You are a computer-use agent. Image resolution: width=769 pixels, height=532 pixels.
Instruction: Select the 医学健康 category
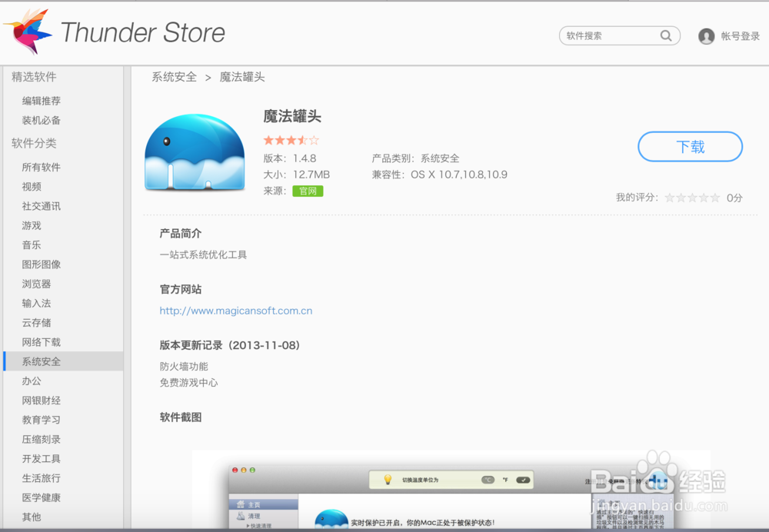[42, 497]
